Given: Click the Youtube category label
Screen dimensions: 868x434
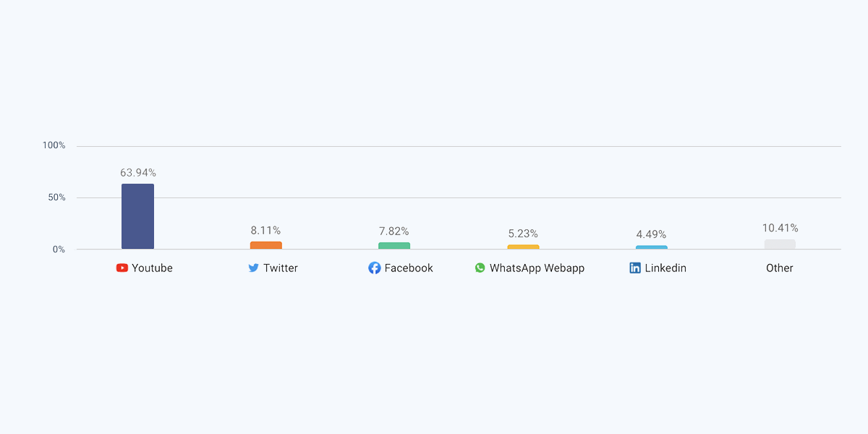Looking at the screenshot, I should pyautogui.click(x=152, y=268).
